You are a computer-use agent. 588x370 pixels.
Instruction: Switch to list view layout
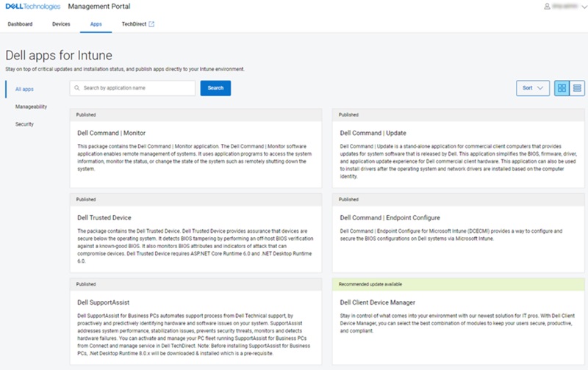tap(577, 88)
